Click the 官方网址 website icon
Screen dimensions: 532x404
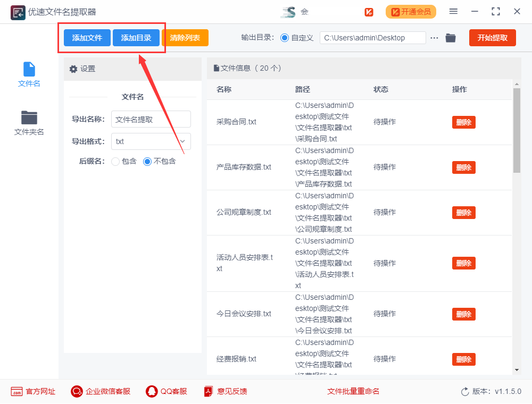pyautogui.click(x=16, y=392)
